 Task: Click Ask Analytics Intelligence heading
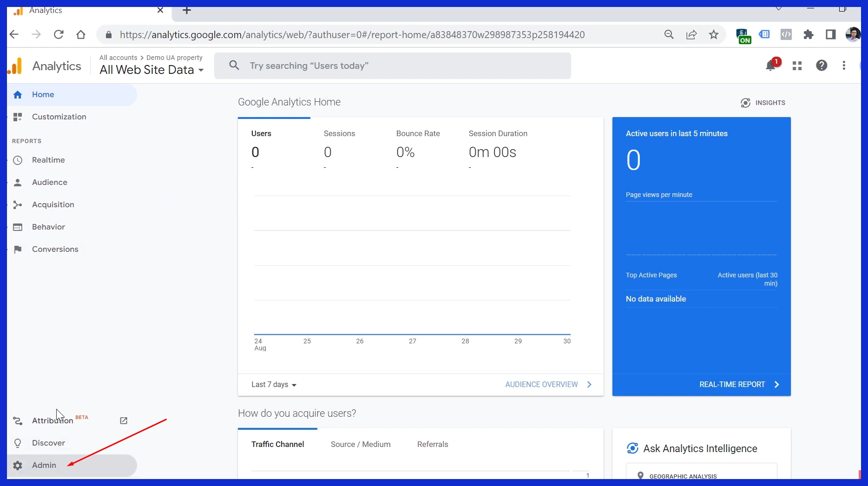pyautogui.click(x=700, y=449)
